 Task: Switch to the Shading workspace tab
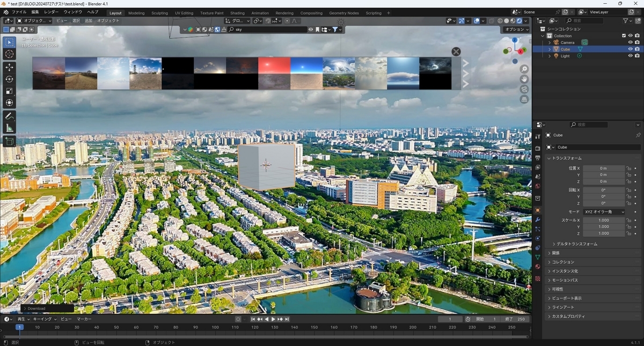(237, 13)
